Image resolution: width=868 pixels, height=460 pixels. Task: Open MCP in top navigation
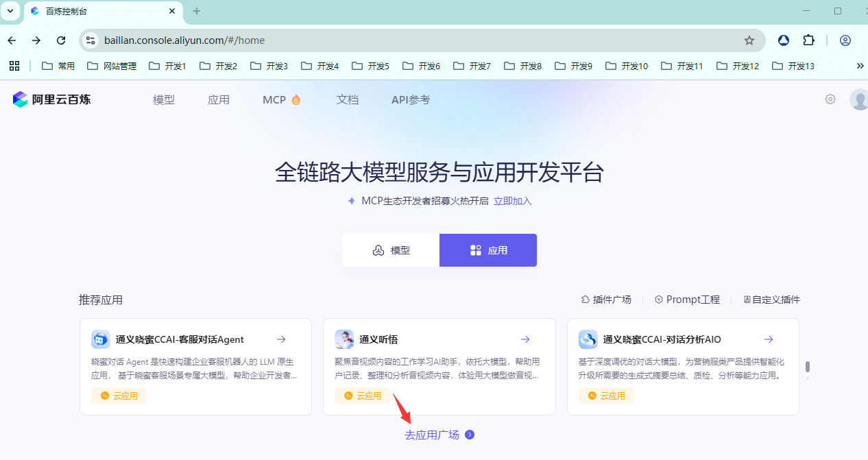tap(274, 99)
